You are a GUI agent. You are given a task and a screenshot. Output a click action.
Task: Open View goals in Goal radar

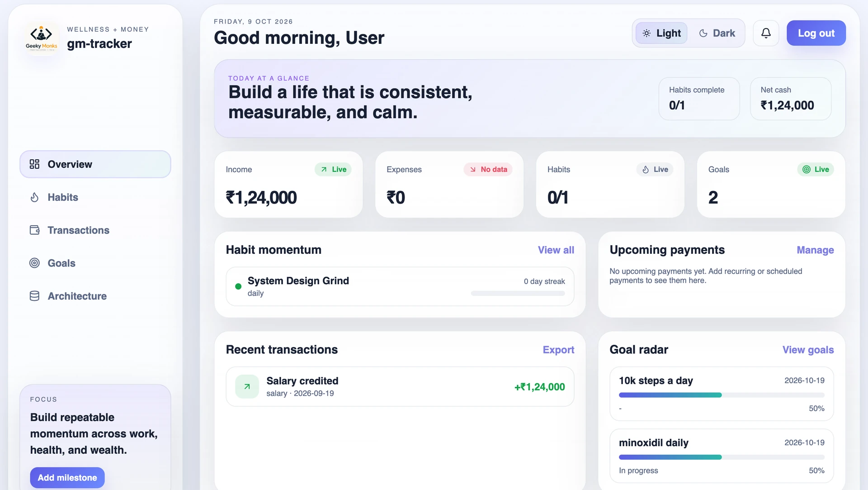(808, 350)
